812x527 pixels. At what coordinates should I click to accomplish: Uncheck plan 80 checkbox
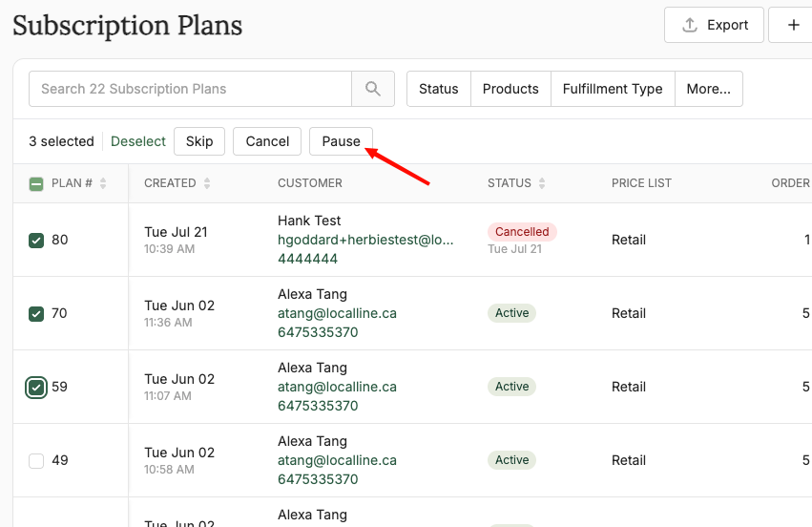(x=36, y=240)
